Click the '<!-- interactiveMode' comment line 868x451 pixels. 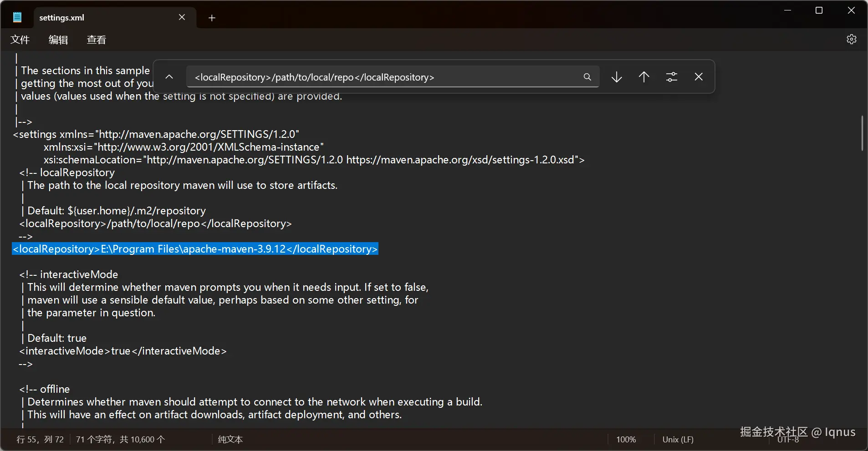point(69,274)
